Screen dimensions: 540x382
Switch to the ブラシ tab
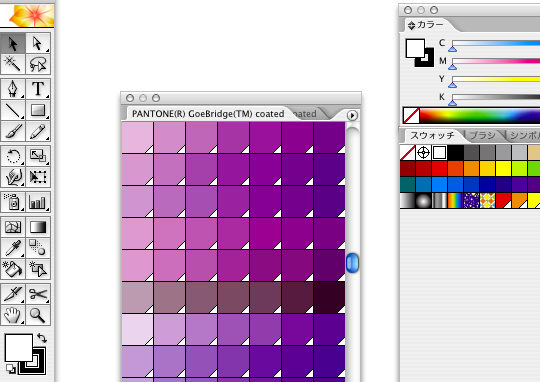click(482, 135)
